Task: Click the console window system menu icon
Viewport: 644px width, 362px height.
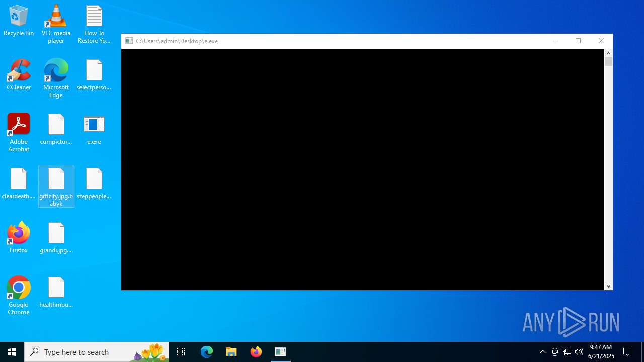Action: (x=129, y=41)
